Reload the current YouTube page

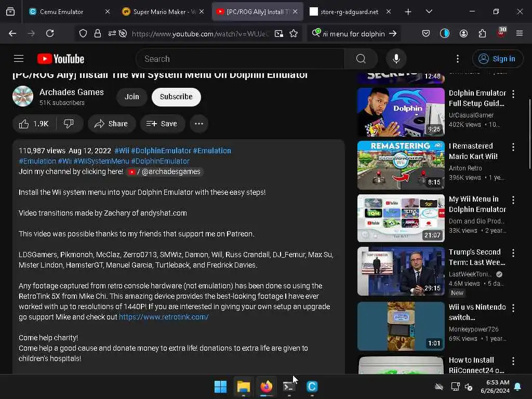click(x=50, y=33)
